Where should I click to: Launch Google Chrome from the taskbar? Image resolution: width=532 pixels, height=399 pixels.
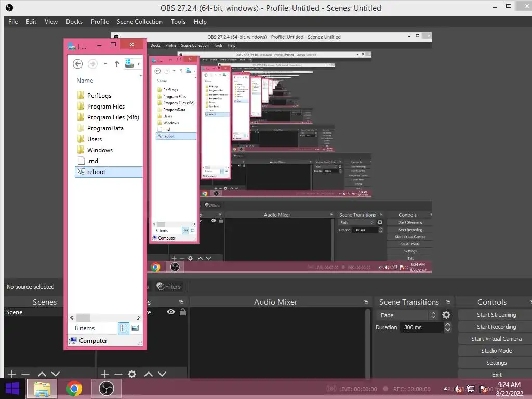click(x=74, y=389)
